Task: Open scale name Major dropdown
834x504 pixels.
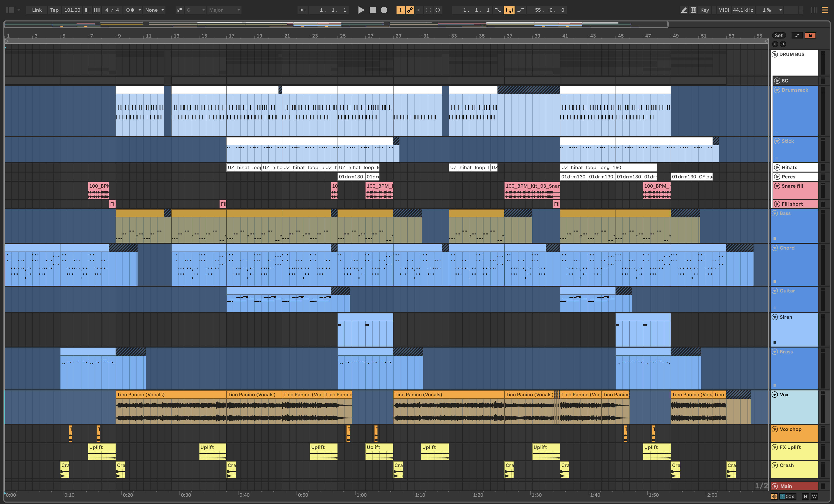Action: tap(224, 10)
